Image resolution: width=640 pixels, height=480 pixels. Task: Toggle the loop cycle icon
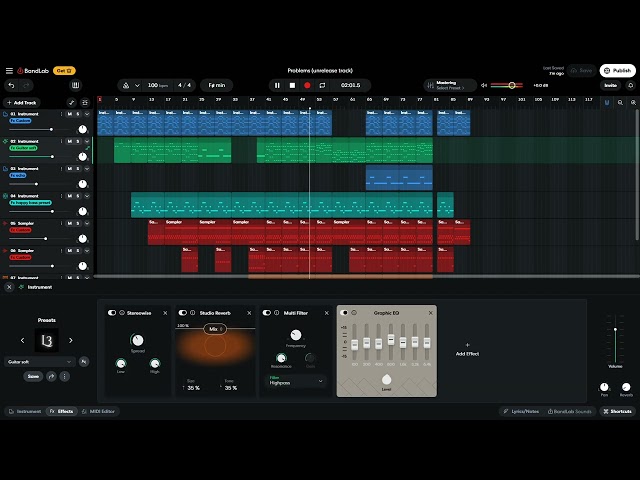tap(322, 85)
